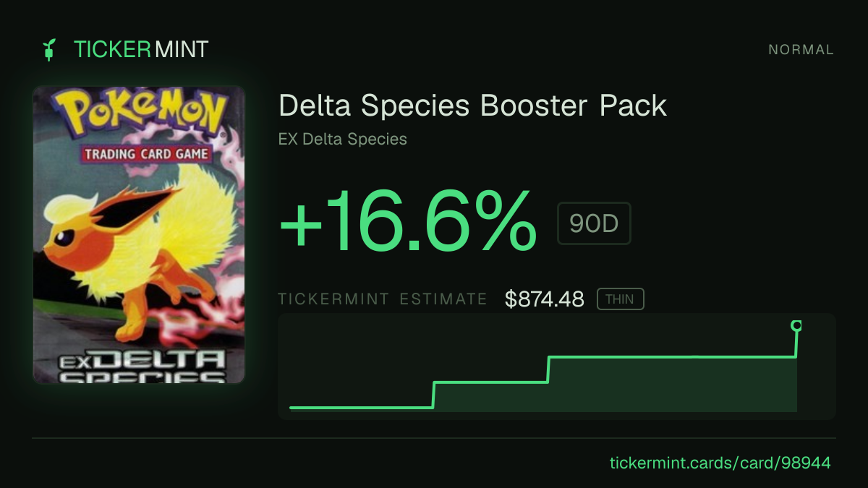
Task: Toggle the 90D time range badge
Action: pos(594,223)
